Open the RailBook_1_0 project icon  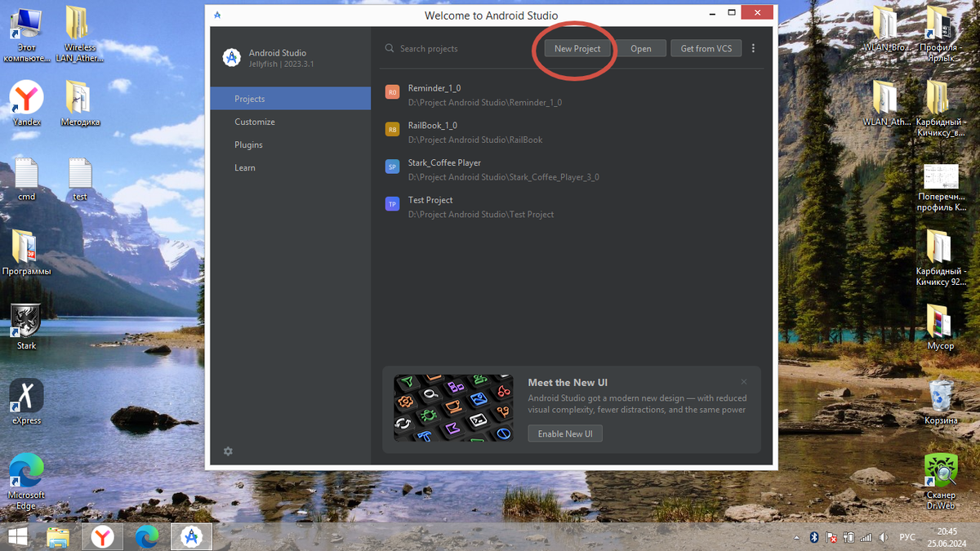coord(393,130)
